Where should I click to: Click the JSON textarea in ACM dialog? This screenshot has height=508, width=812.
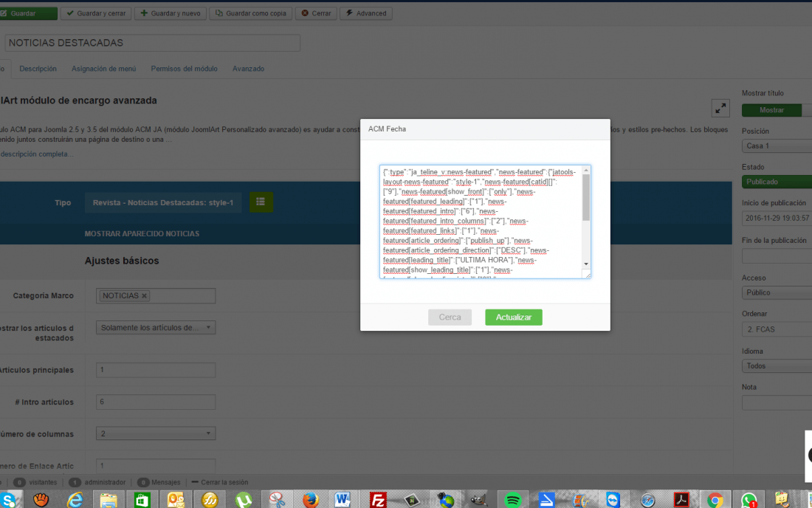[x=481, y=222]
